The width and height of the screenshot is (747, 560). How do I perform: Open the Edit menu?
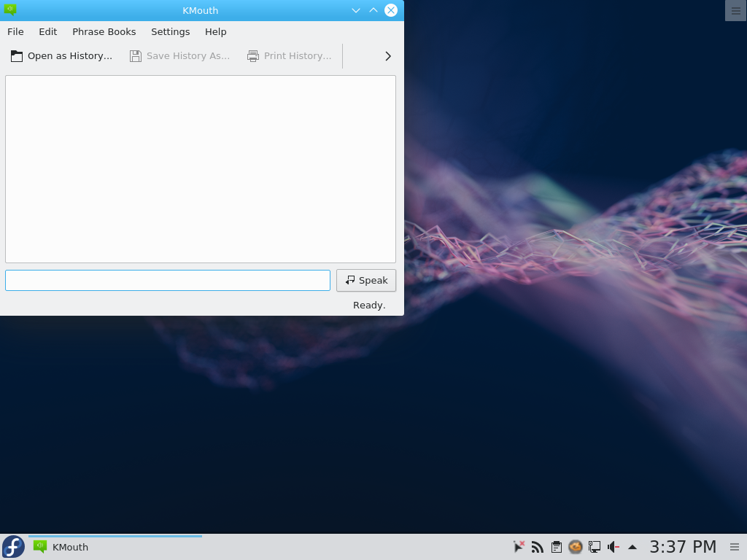47,32
